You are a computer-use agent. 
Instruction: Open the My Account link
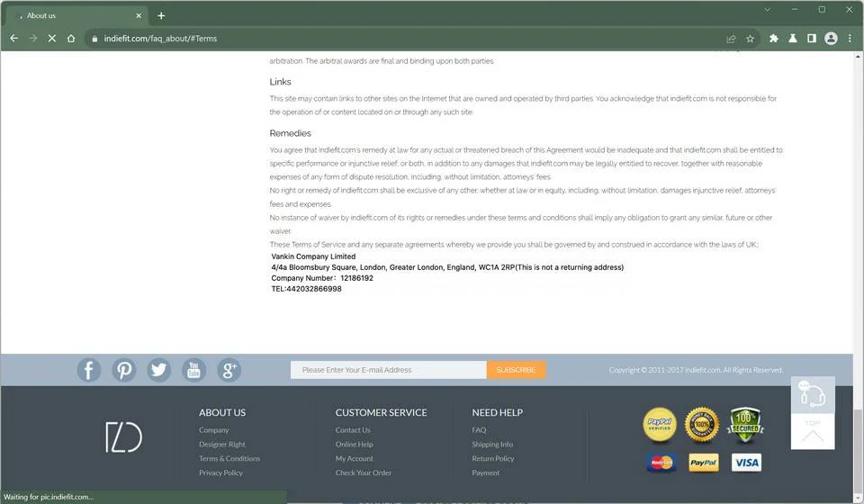[354, 458]
